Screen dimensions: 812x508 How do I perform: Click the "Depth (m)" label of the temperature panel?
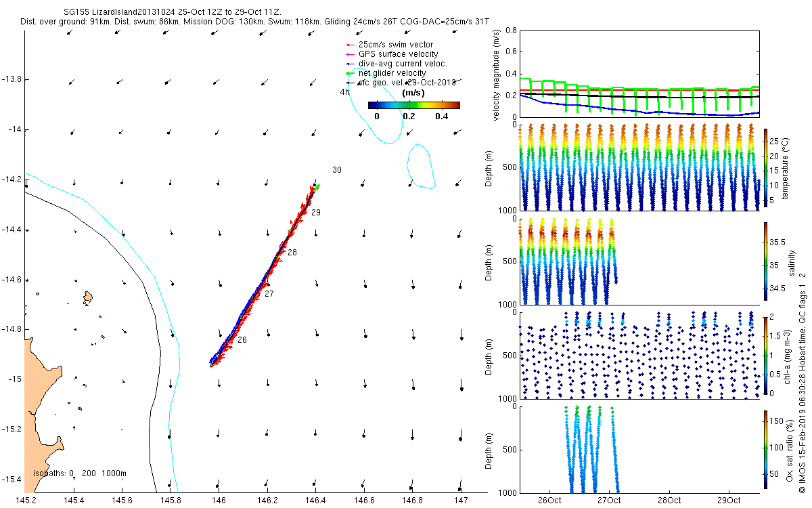[x=489, y=168]
